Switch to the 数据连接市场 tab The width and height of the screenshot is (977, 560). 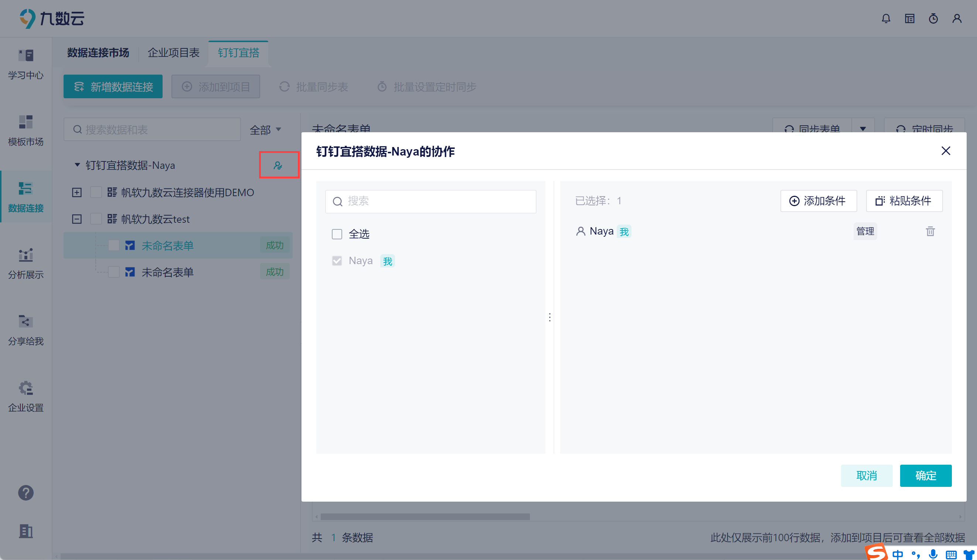pyautogui.click(x=98, y=53)
